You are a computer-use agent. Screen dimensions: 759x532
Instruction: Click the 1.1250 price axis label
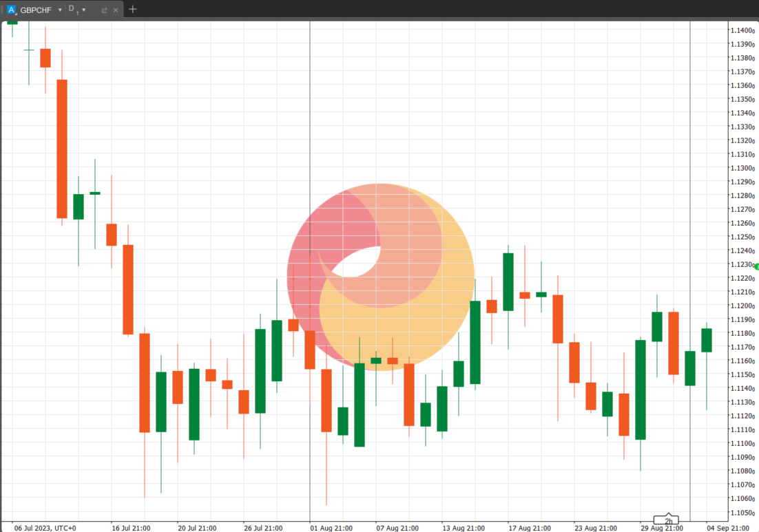742,237
